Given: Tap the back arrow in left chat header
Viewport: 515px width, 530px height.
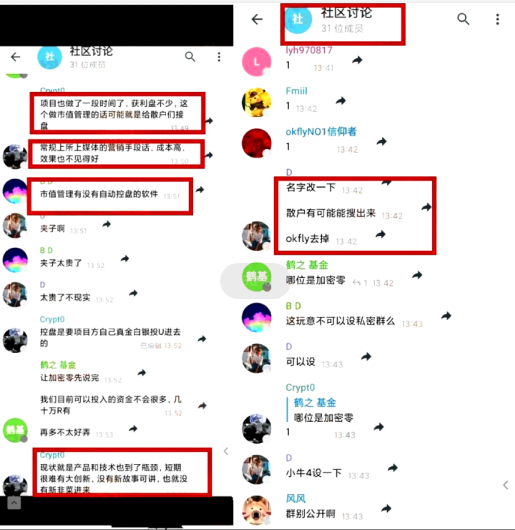Looking at the screenshot, I should pyautogui.click(x=16, y=57).
